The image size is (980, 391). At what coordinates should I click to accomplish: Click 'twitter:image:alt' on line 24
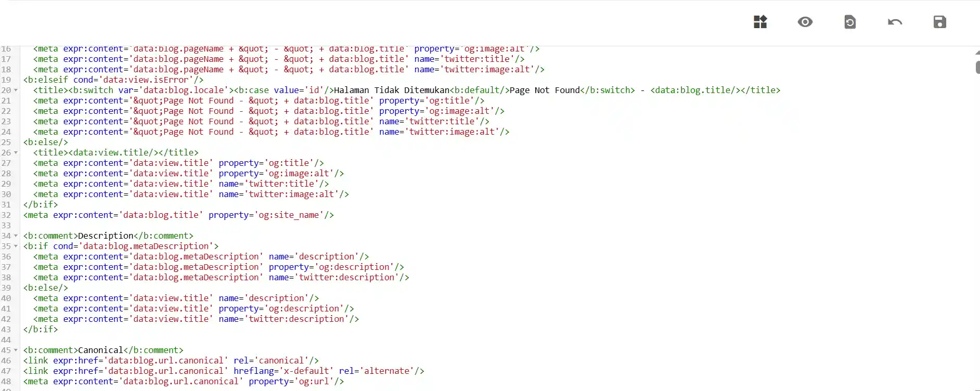(452, 132)
